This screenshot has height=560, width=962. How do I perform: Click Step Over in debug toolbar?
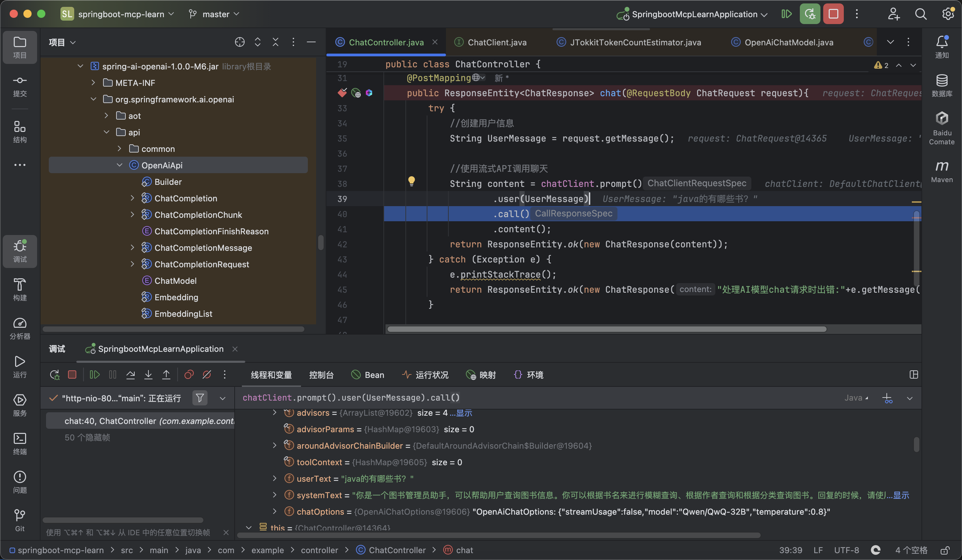(x=131, y=375)
